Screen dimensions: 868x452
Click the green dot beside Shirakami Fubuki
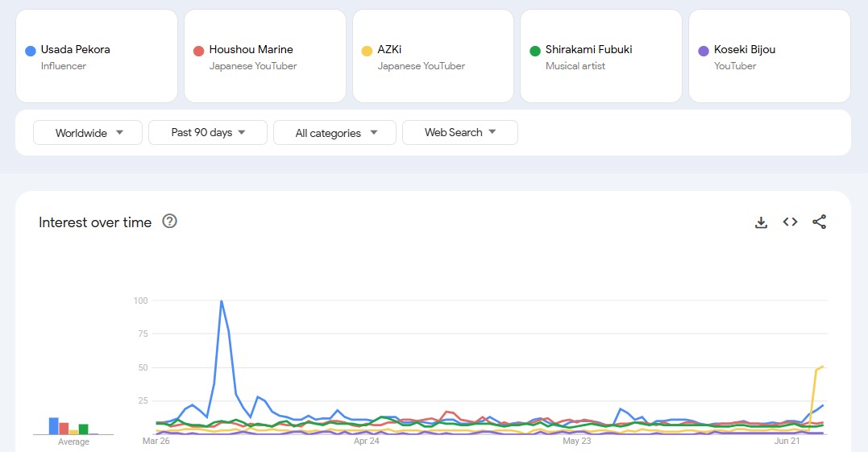tap(535, 51)
